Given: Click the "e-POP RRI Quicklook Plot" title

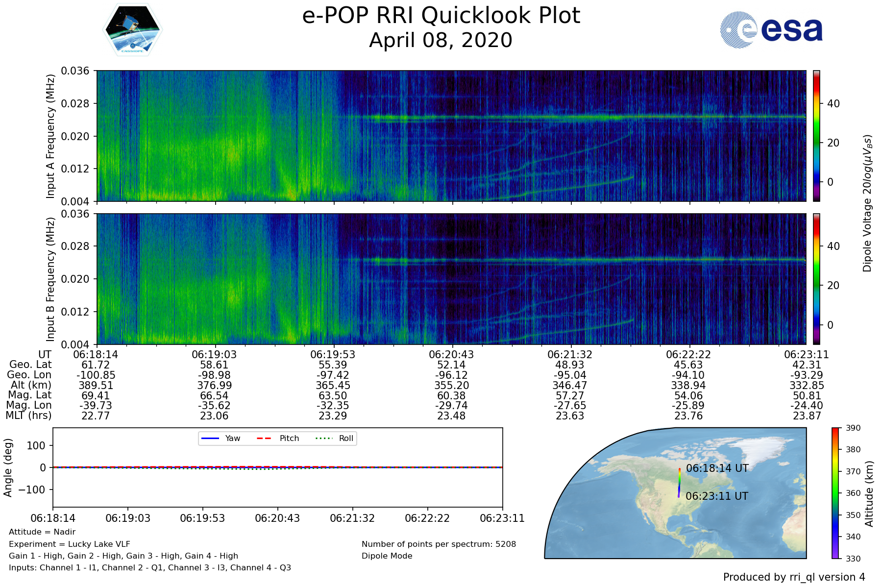Looking at the screenshot, I should pyautogui.click(x=441, y=16).
